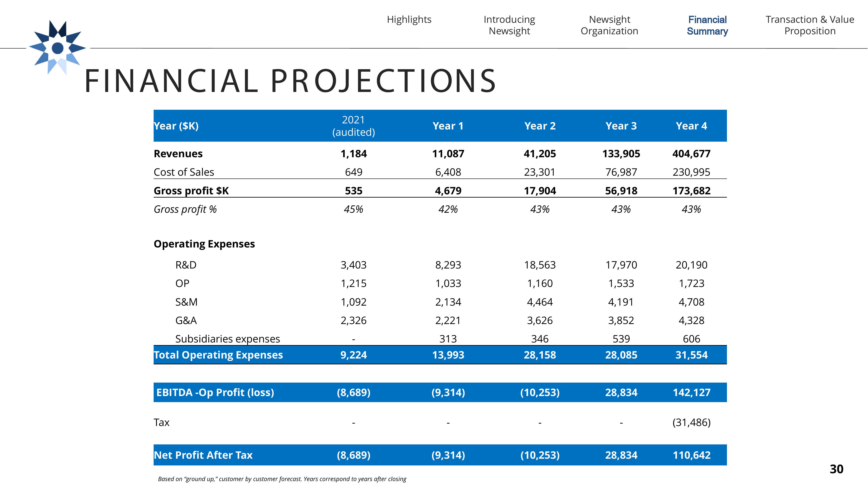The height and width of the screenshot is (488, 868).
Task: Go to Introducing Newsight tab
Action: coord(509,25)
